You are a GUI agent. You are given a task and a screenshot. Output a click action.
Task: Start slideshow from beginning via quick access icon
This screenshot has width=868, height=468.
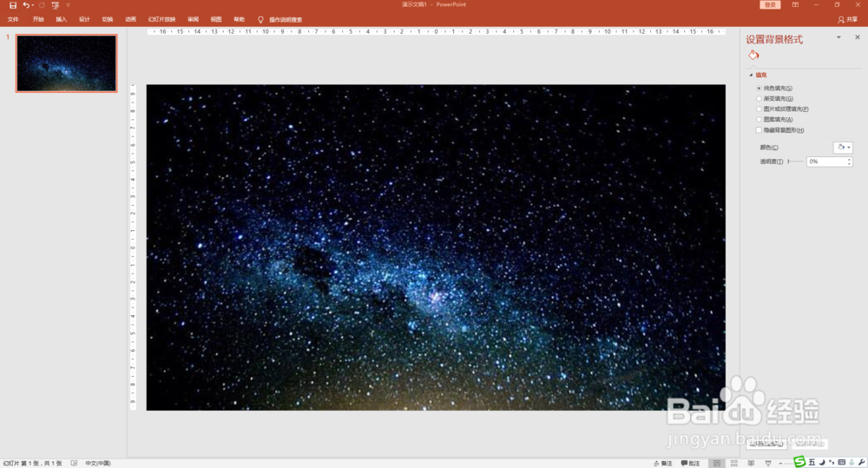55,5
